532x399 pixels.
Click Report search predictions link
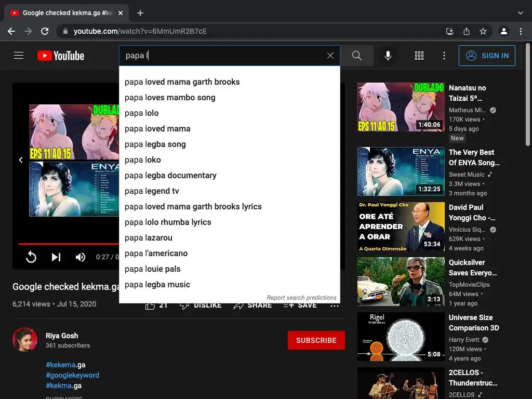(301, 298)
